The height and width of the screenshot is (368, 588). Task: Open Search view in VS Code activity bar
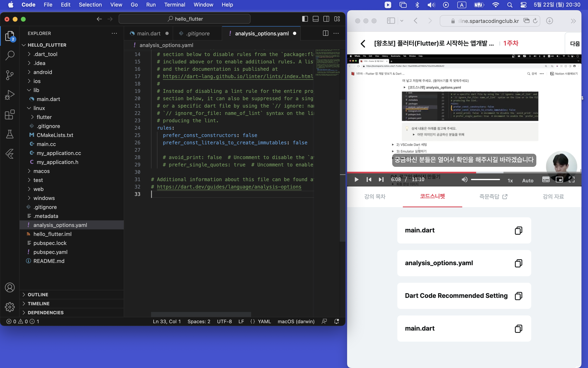[x=10, y=55]
